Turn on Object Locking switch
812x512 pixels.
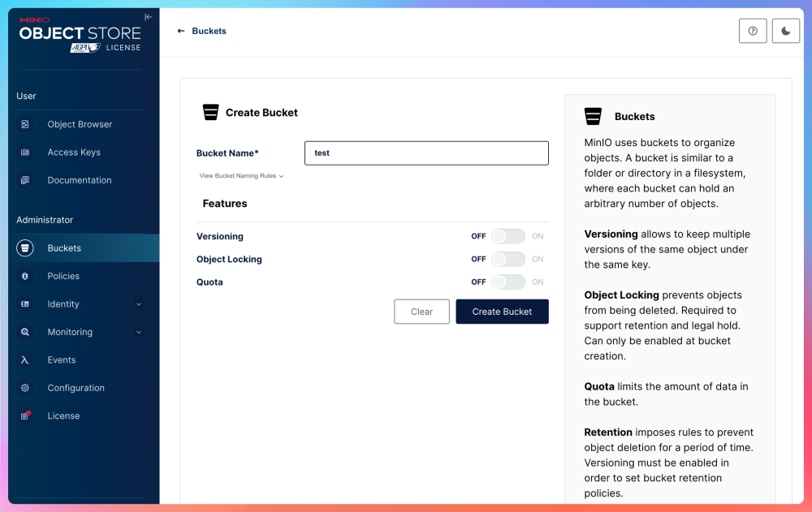pyautogui.click(x=508, y=259)
